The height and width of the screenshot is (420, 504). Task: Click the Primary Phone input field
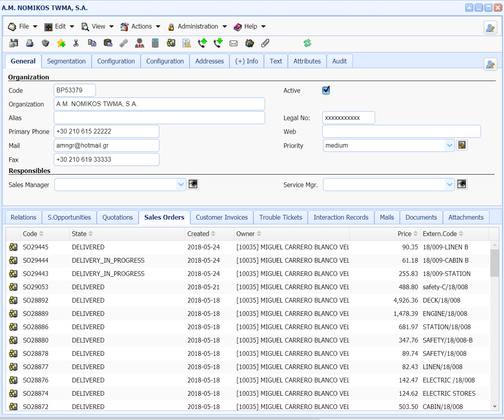(107, 132)
